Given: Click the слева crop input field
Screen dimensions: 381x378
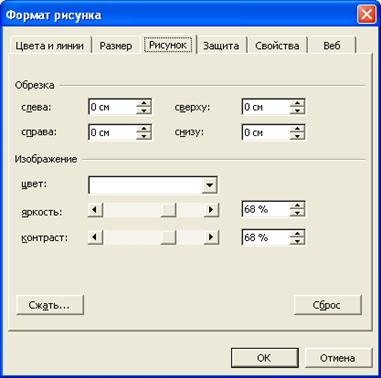Looking at the screenshot, I should click(x=113, y=107).
